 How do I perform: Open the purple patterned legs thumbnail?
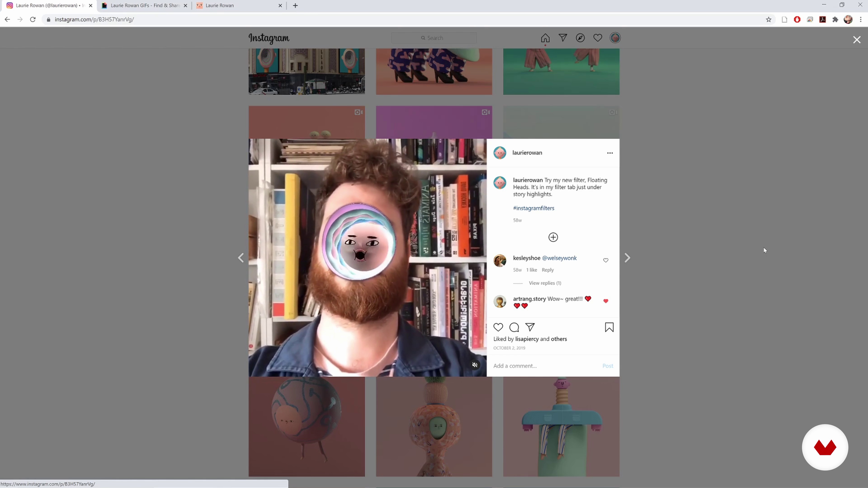[x=434, y=71]
